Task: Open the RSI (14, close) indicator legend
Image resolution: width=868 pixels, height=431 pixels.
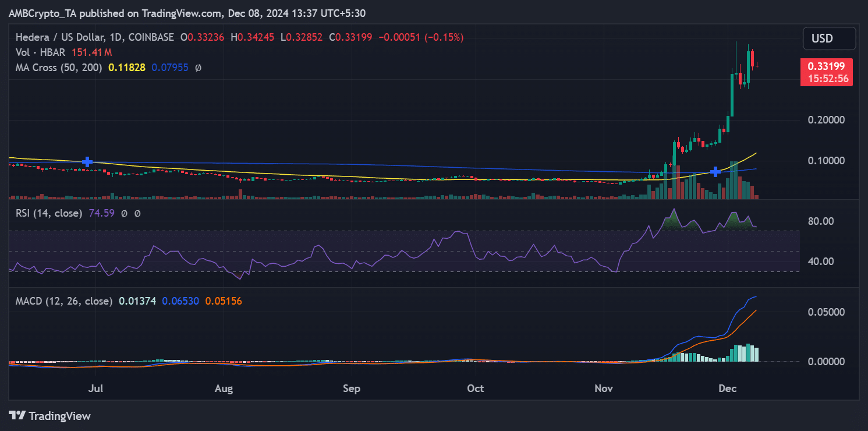Action: pos(49,213)
